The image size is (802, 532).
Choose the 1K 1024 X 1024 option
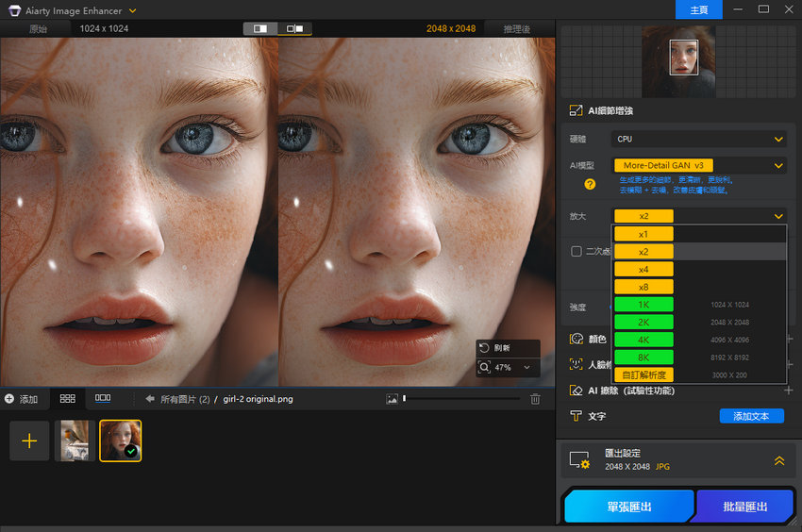tap(698, 305)
